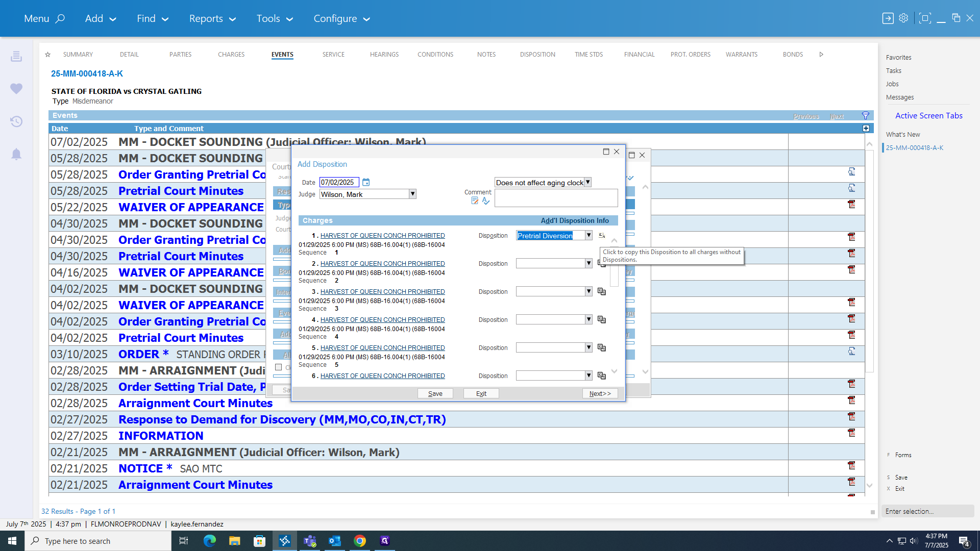
Task: Open PDF for 02/27 INFORMATION event
Action: [x=851, y=433]
